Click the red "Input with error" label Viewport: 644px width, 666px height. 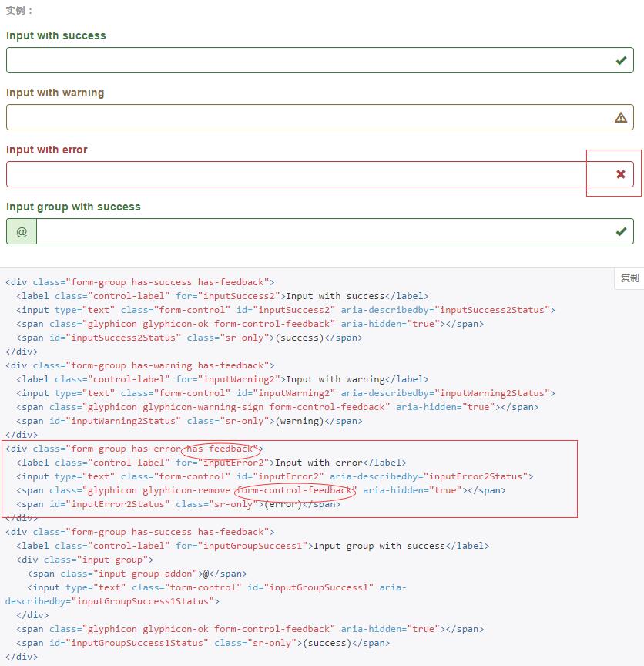(x=47, y=150)
